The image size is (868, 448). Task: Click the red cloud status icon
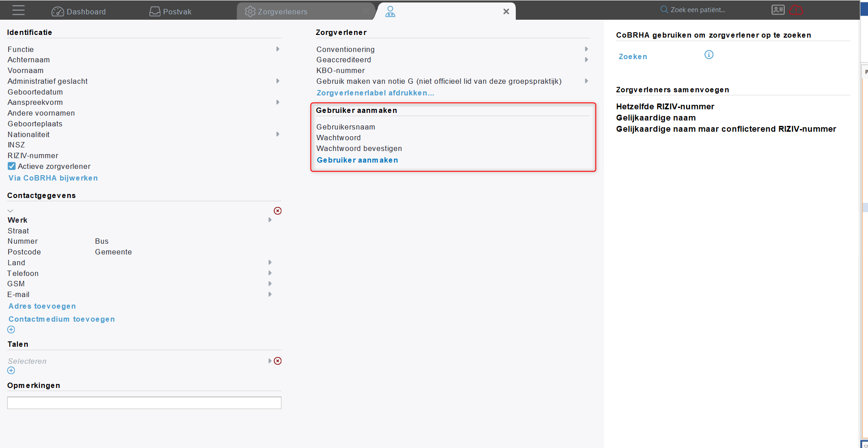pyautogui.click(x=796, y=10)
